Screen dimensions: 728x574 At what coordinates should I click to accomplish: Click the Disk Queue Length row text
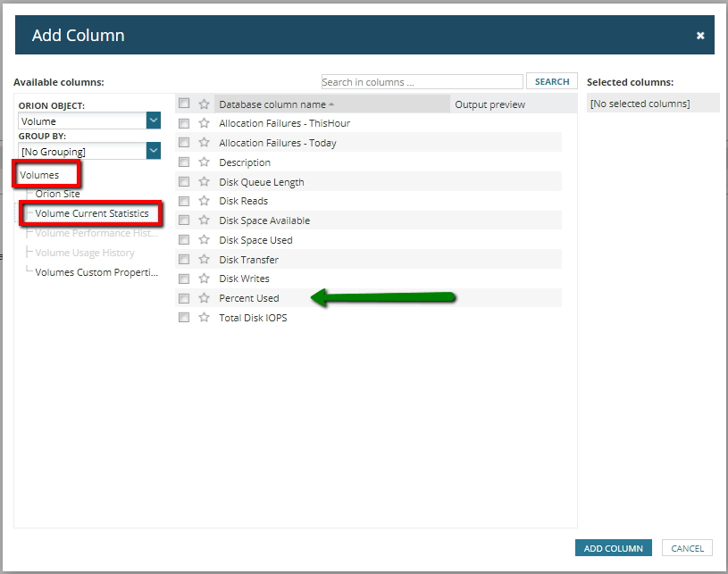coord(262,182)
